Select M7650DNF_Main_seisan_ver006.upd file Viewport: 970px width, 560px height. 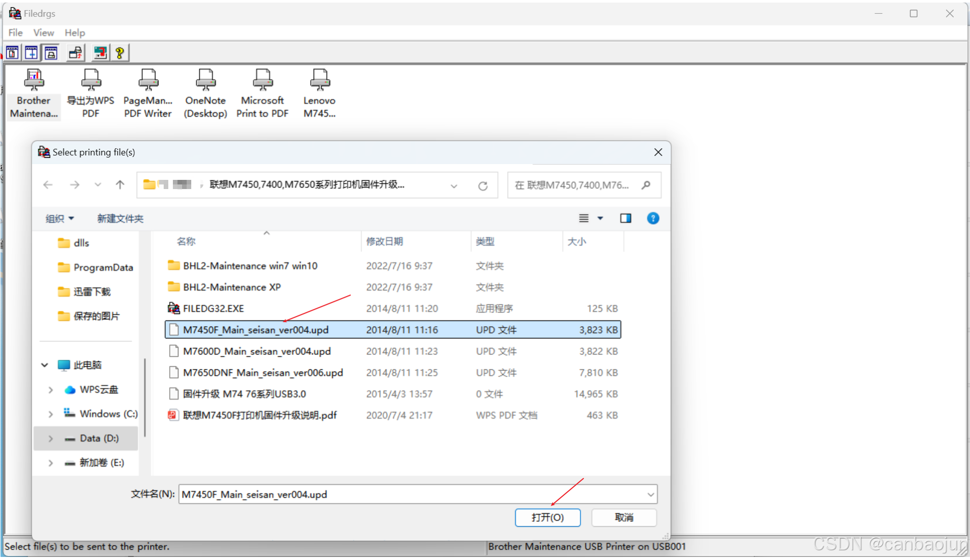(x=393, y=373)
